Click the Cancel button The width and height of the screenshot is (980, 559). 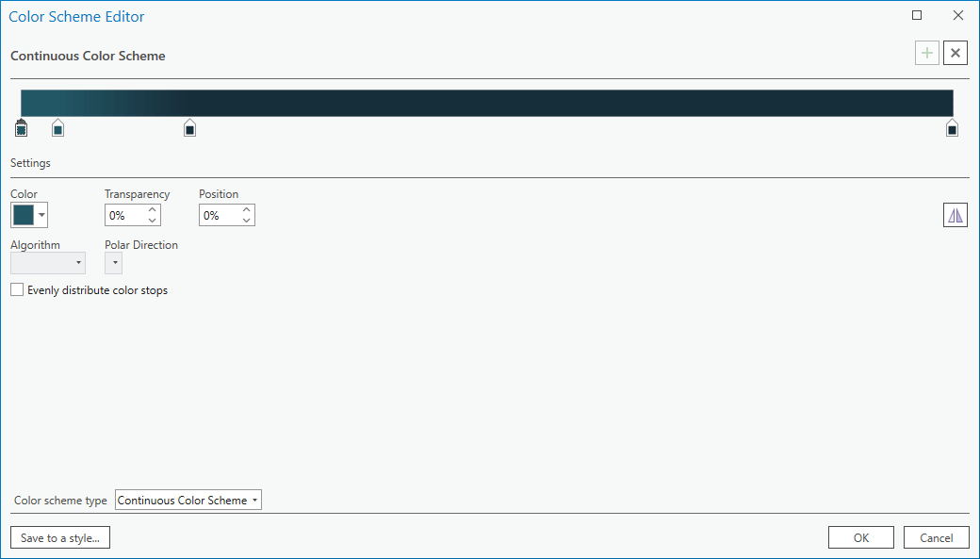[937, 537]
